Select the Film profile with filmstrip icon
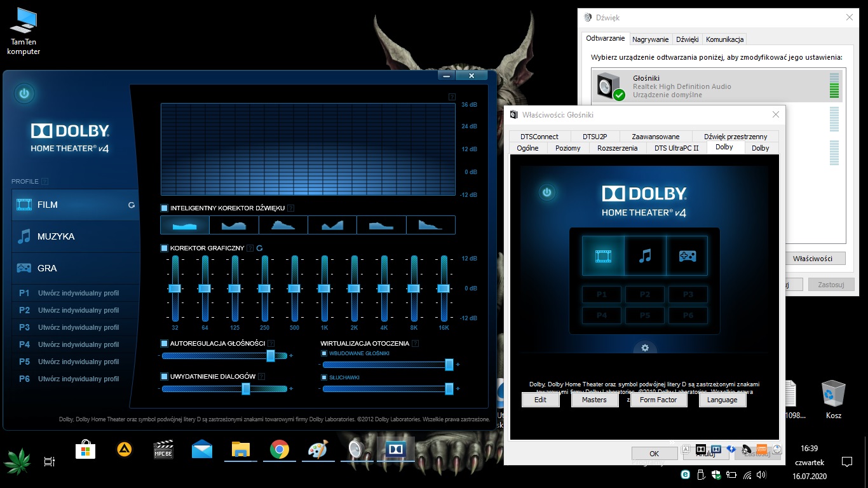Image resolution: width=868 pixels, height=488 pixels. click(x=76, y=205)
